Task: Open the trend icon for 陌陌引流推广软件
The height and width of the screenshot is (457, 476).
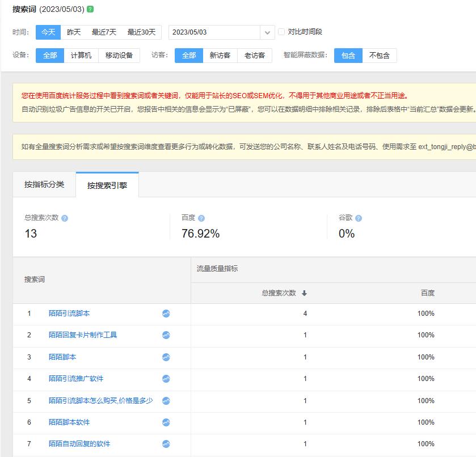Action: pyautogui.click(x=166, y=379)
